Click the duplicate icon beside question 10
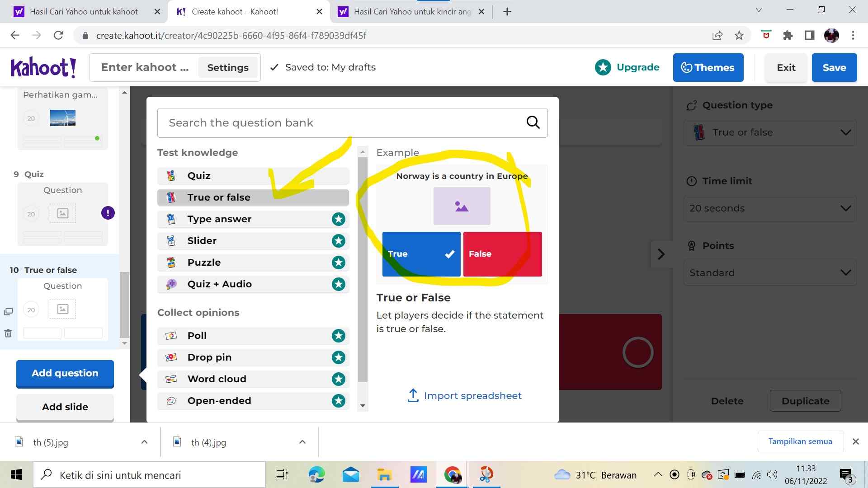 [8, 312]
